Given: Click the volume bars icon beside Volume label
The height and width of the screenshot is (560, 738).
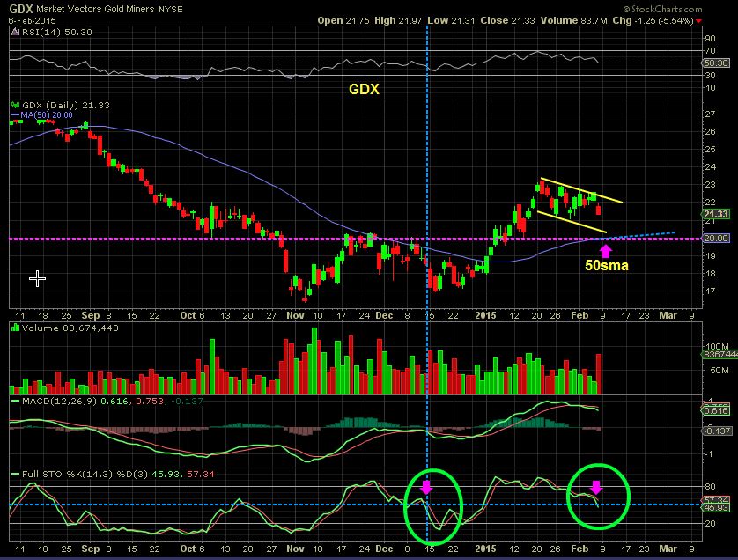Looking at the screenshot, I should pos(16,328).
